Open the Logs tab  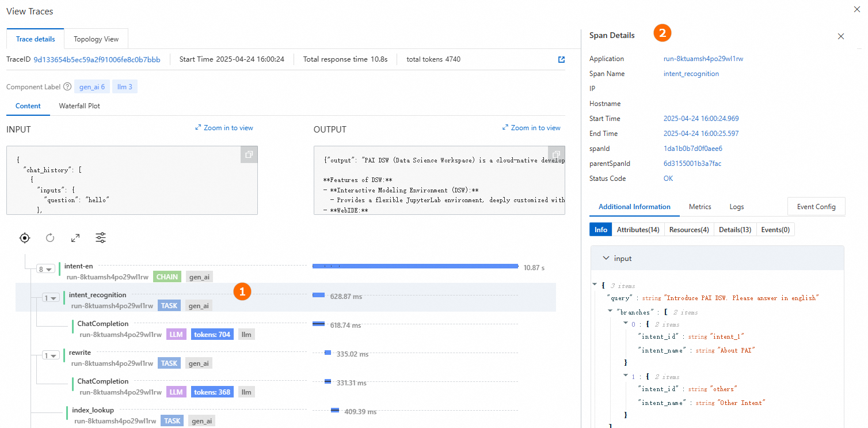737,207
